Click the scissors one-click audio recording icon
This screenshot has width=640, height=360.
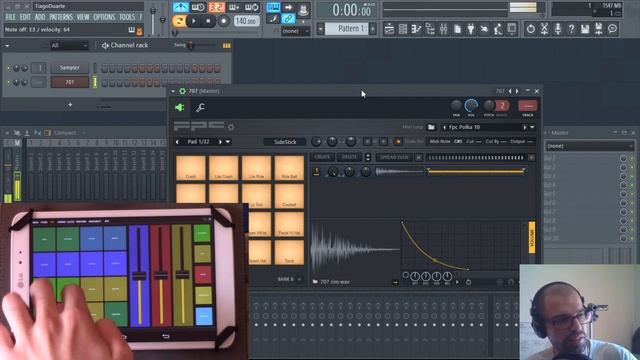(x=544, y=29)
